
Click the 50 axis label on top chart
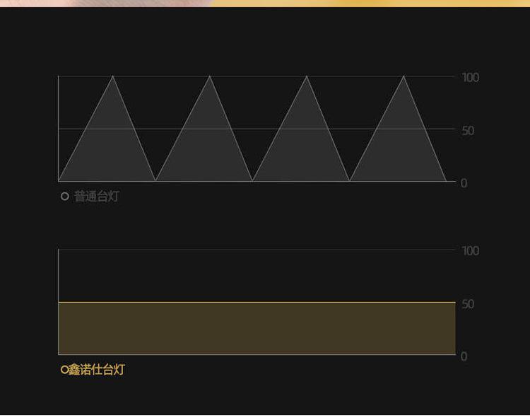(x=468, y=131)
